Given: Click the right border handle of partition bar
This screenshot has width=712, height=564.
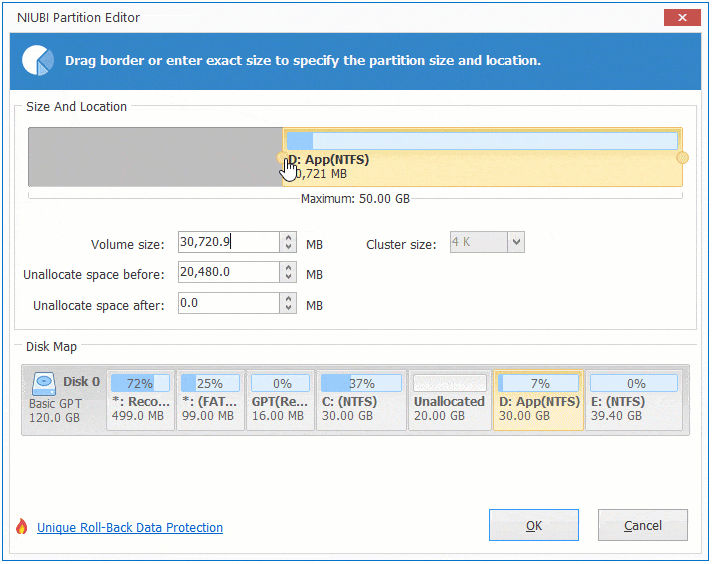Looking at the screenshot, I should [683, 158].
